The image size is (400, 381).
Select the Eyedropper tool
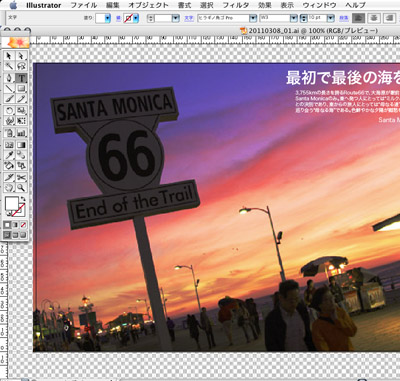[x=9, y=155]
